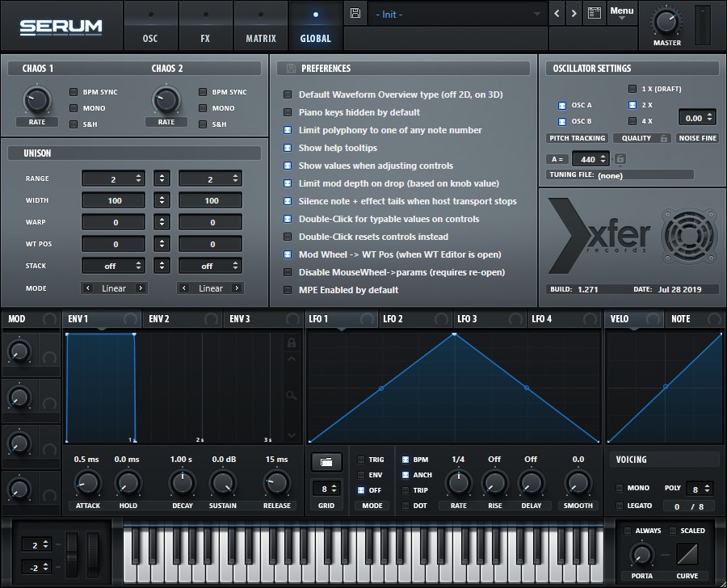Switch to the FX tab
The width and height of the screenshot is (727, 588).
click(205, 26)
